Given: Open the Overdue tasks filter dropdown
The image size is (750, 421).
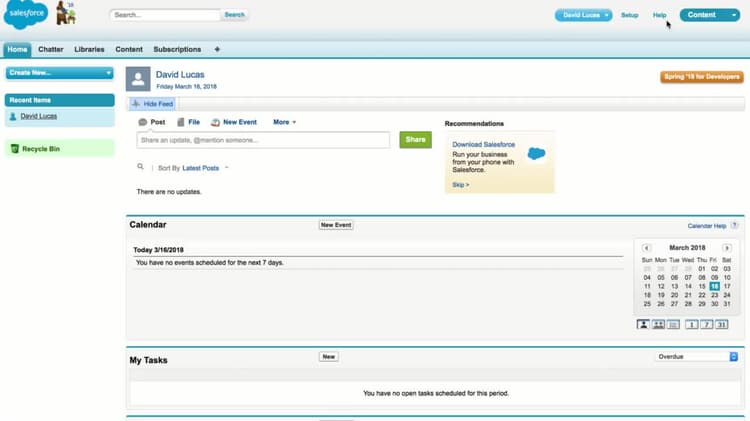Looking at the screenshot, I should (x=696, y=356).
